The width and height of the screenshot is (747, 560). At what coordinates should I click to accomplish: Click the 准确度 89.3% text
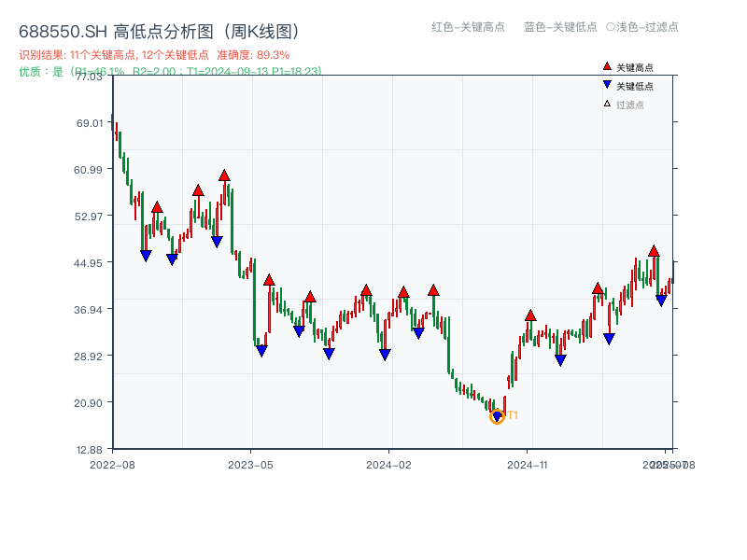tap(252, 54)
